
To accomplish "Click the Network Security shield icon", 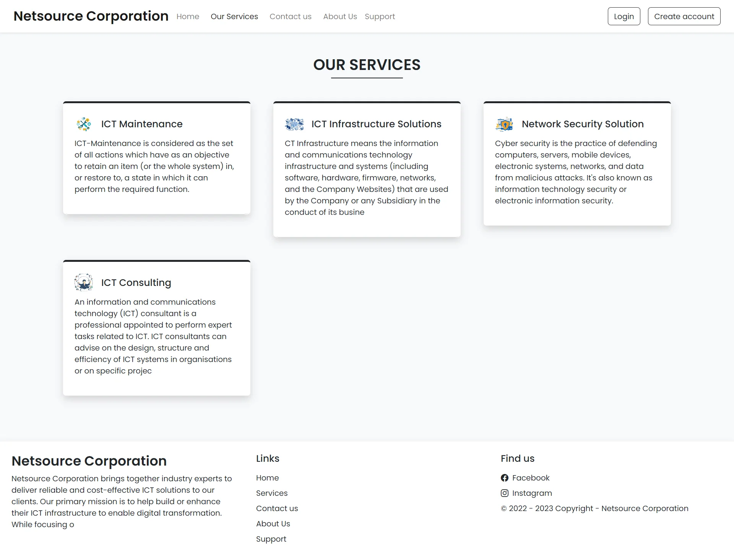I will [504, 124].
